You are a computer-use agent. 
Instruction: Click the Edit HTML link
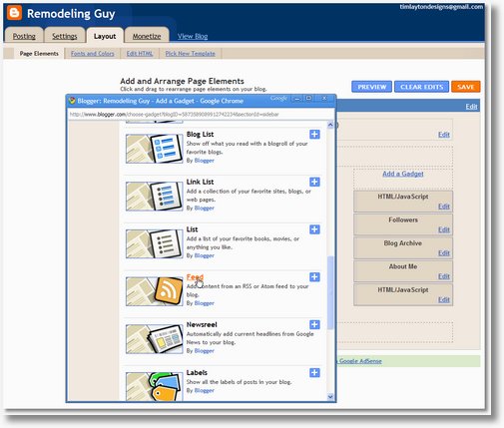[140, 54]
